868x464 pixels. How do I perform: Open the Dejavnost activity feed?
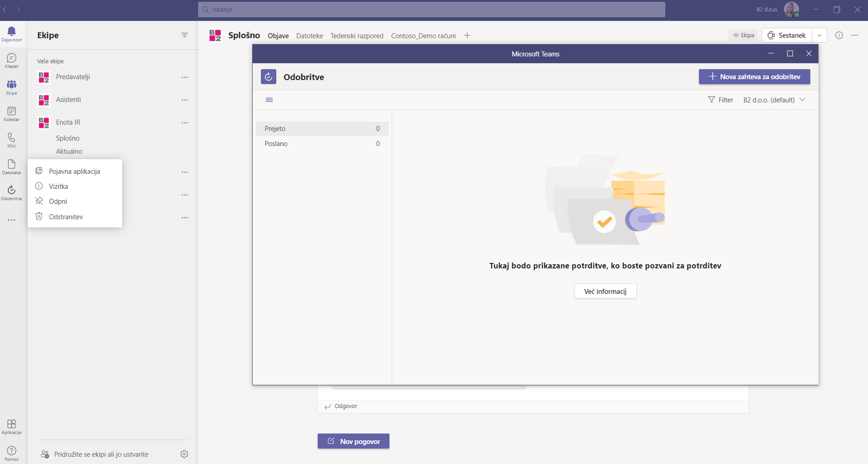11,34
